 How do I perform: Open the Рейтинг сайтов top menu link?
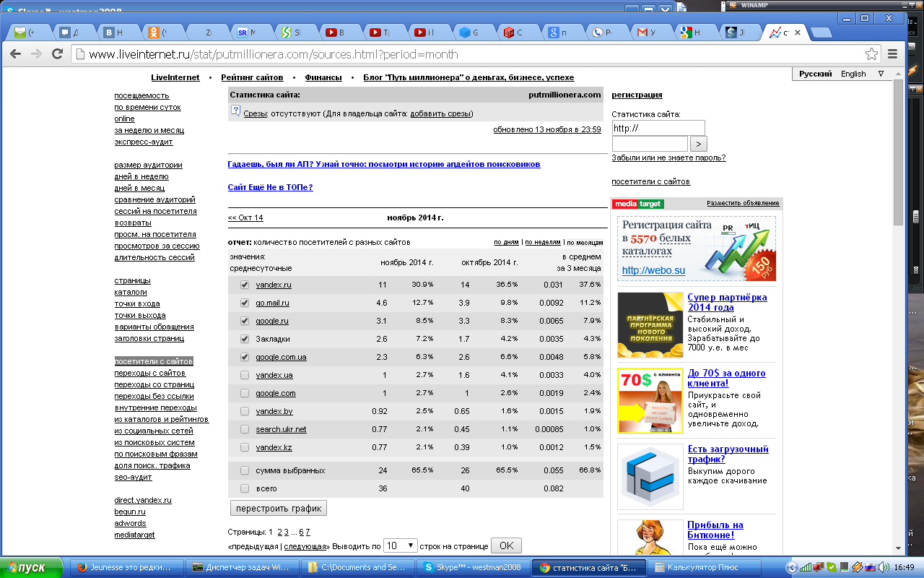pos(252,77)
